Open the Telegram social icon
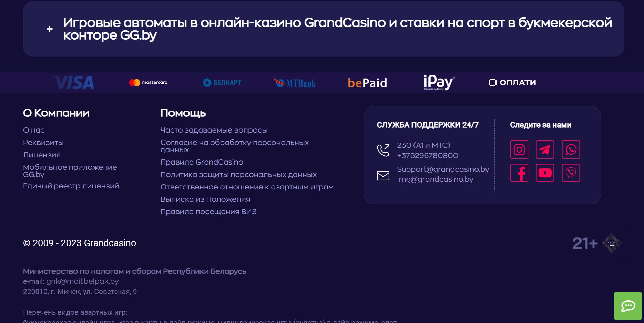The image size is (644, 323). (545, 149)
